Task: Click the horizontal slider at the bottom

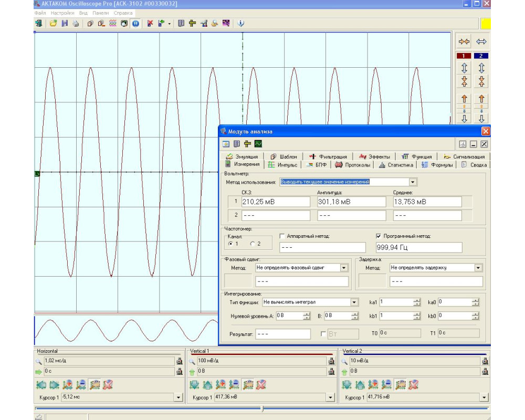Action: click(262, 408)
